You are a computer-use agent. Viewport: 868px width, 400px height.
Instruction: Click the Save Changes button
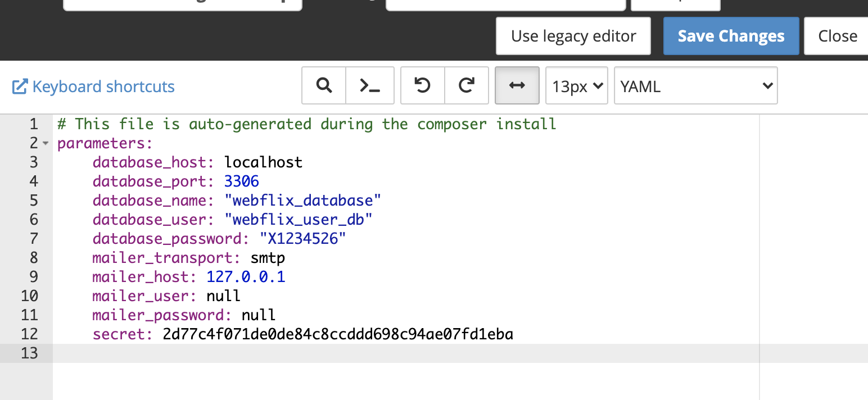click(731, 36)
